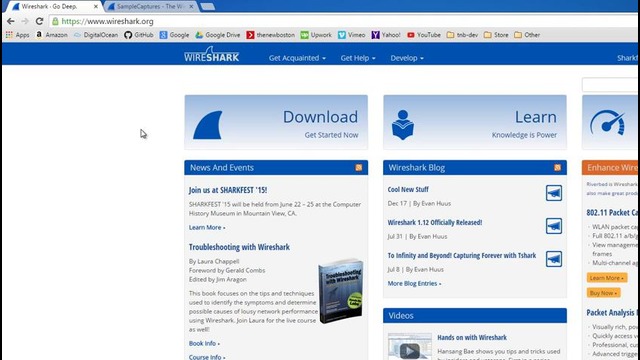Screen dimensions: 640x360
Task: Expand the Get Help menu
Action: tap(358, 58)
